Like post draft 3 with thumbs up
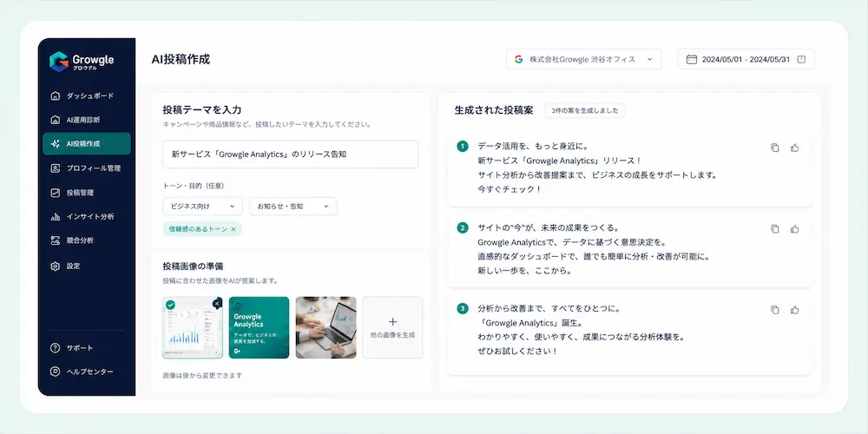This screenshot has width=868, height=434. click(795, 310)
